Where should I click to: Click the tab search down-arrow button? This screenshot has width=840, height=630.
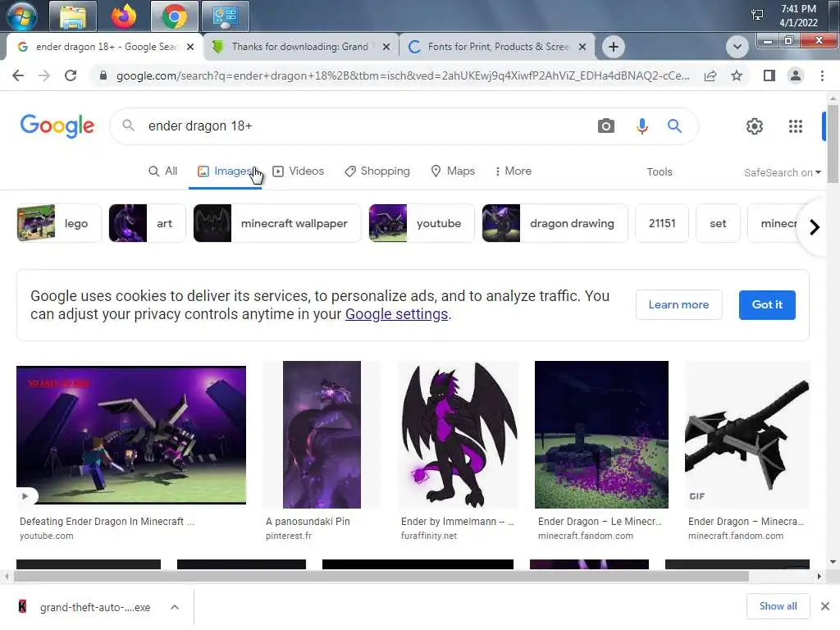click(737, 47)
